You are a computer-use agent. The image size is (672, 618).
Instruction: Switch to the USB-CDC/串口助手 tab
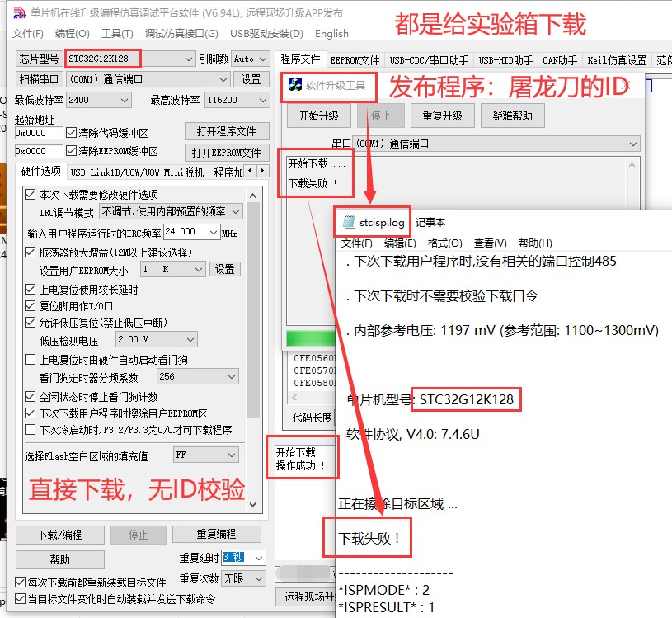tap(429, 60)
